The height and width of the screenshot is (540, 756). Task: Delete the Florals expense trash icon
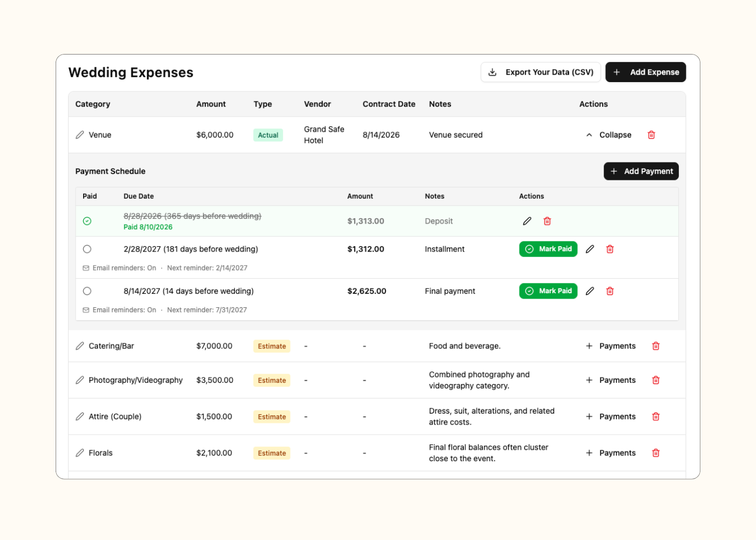coord(656,453)
